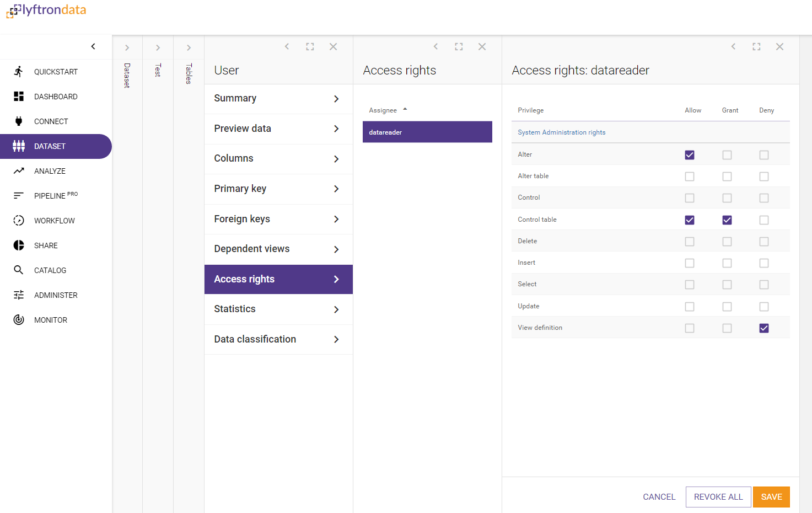812x513 pixels.
Task: Click the Analyze trend-line icon
Action: pos(19,171)
